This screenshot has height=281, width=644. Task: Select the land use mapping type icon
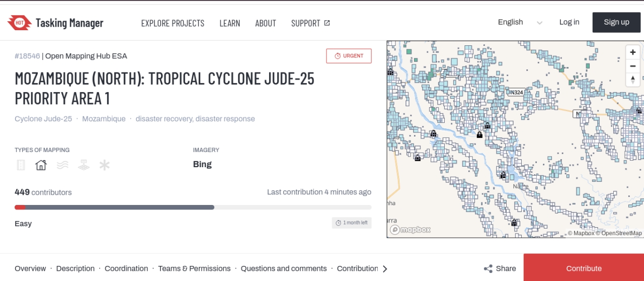84,165
